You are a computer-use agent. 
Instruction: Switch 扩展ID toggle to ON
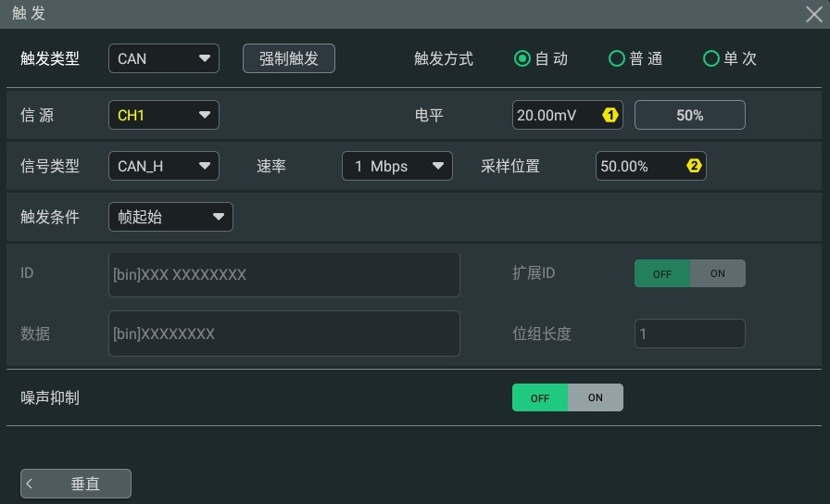tap(718, 273)
